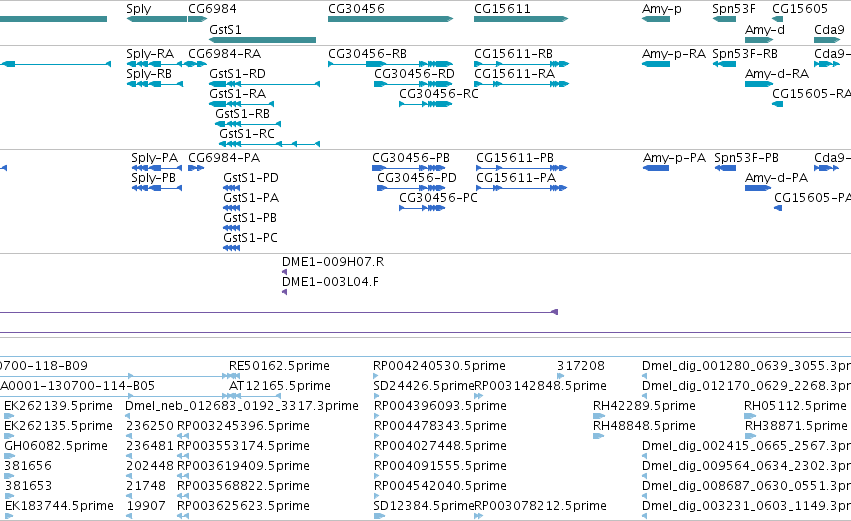Select protein CG6984-PA

click(x=196, y=168)
